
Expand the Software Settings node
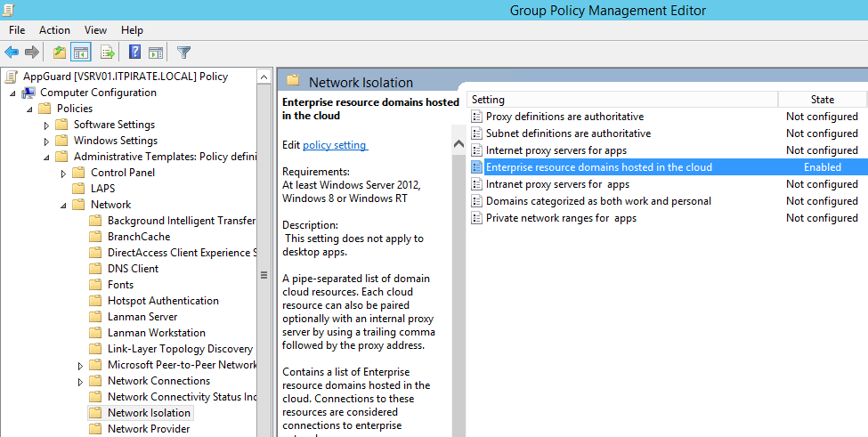[46, 125]
